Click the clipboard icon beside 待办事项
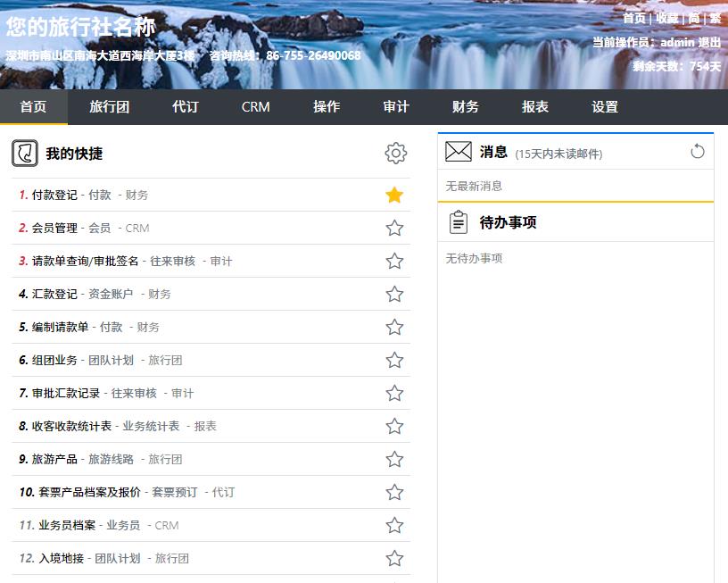 [459, 222]
